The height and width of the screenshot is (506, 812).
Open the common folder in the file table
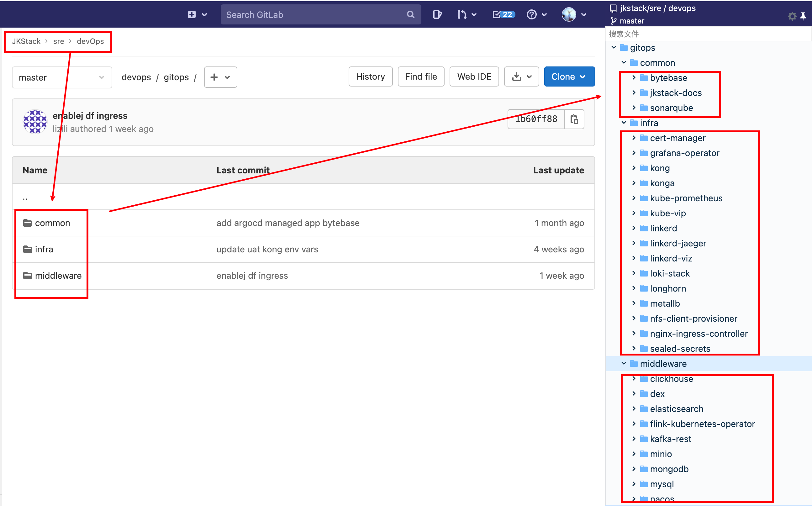(53, 223)
